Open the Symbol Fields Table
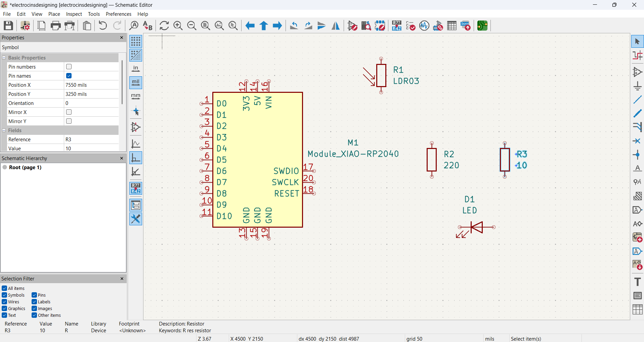The height and width of the screenshot is (342, 644). (x=452, y=26)
